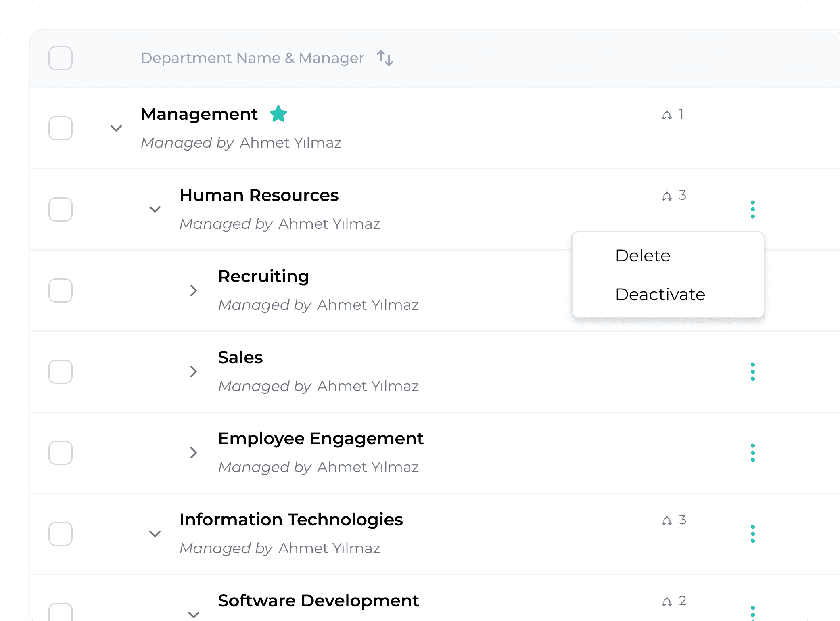840x621 pixels.
Task: Click sub-department count icon on Information Technologies
Action: click(x=667, y=520)
